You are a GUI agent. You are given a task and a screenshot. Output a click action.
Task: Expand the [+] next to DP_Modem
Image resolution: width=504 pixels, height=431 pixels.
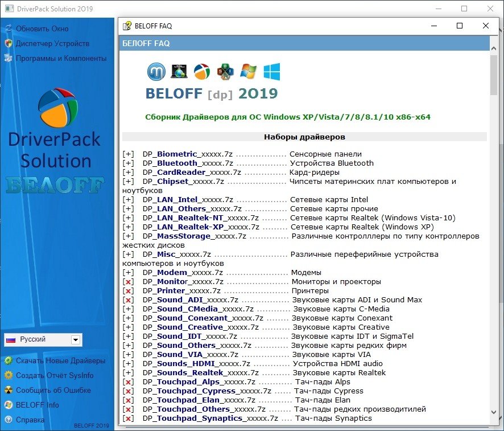(128, 272)
